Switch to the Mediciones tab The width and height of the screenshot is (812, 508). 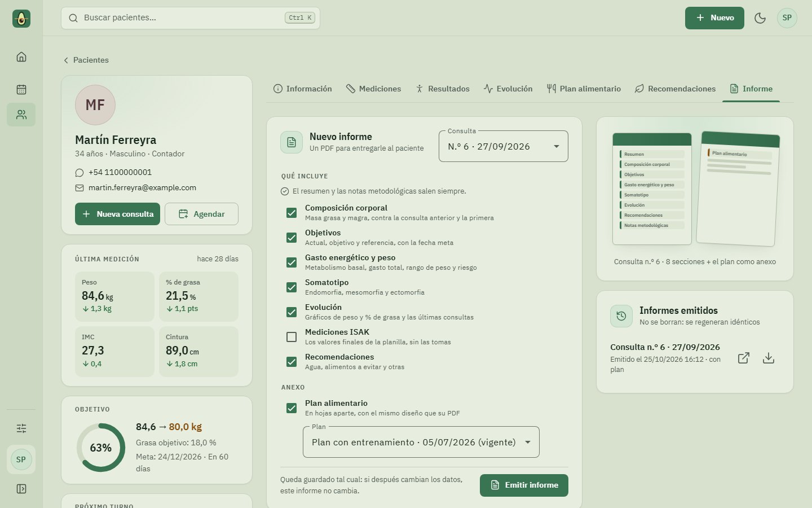(x=373, y=89)
